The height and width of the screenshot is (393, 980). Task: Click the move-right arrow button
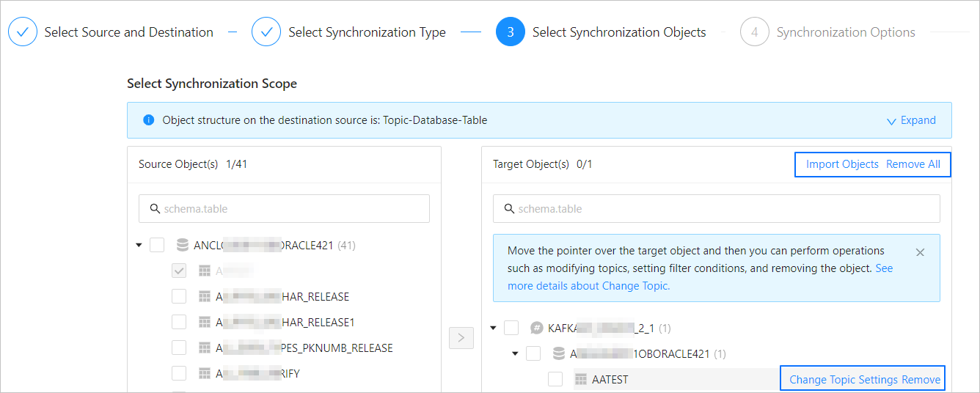pos(461,337)
